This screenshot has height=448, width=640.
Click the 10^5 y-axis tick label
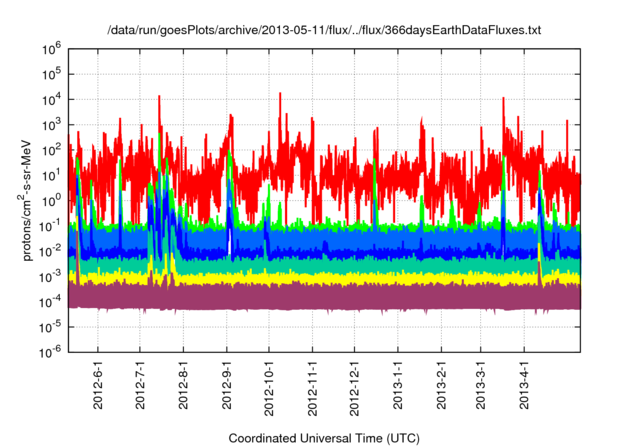tap(51, 75)
